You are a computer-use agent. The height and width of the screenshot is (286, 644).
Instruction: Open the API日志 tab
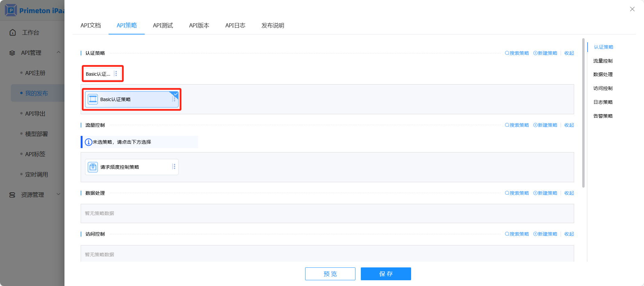coord(235,26)
